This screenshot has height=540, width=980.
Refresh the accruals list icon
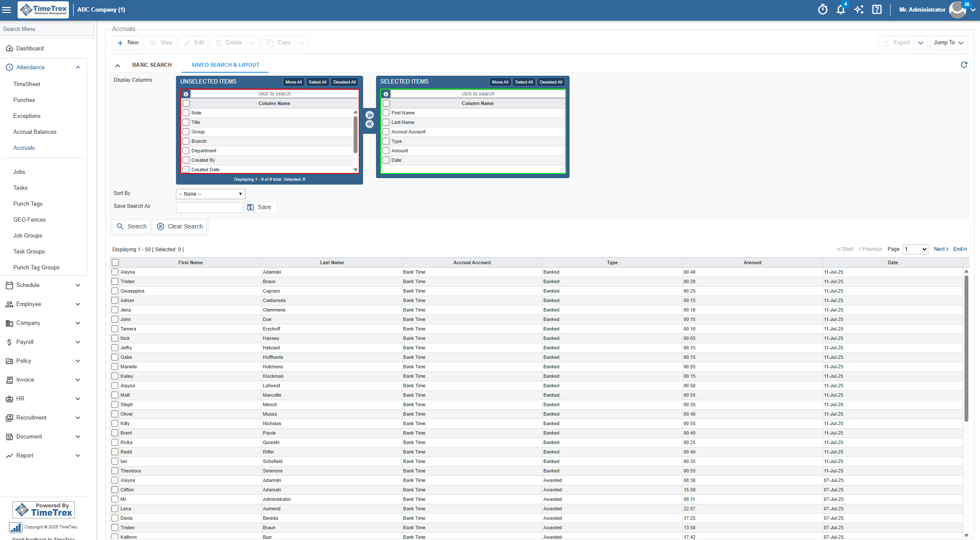(x=964, y=65)
